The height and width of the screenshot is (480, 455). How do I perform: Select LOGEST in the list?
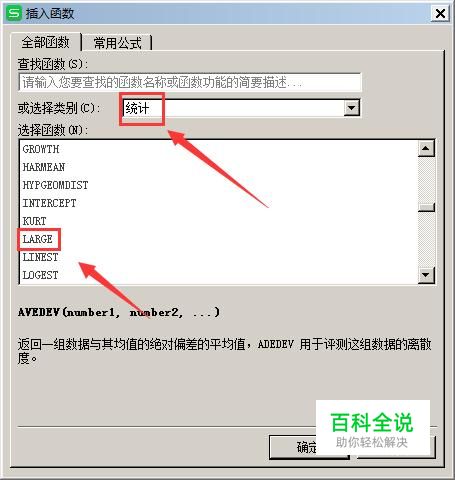click(x=40, y=275)
